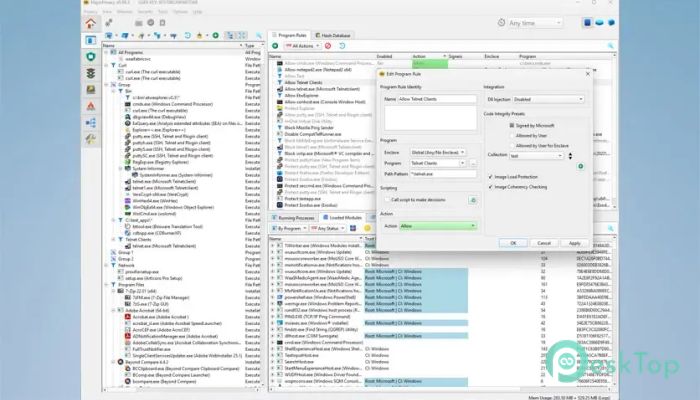Click the tree view mode toolbar icon
700x400 pixels.
(230, 35)
